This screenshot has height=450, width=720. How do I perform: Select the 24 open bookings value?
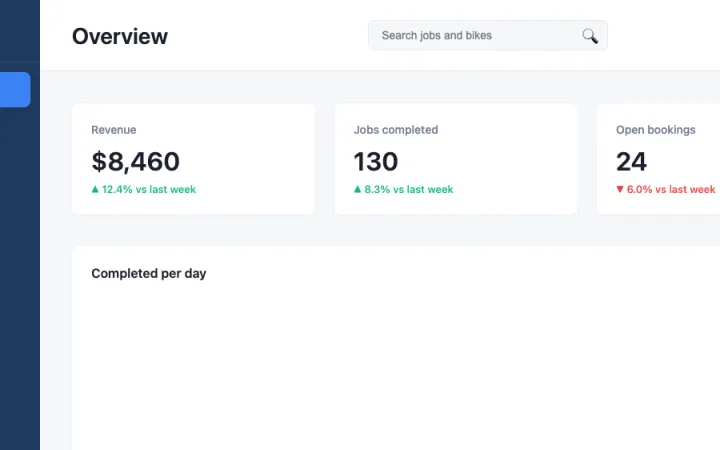[631, 162]
